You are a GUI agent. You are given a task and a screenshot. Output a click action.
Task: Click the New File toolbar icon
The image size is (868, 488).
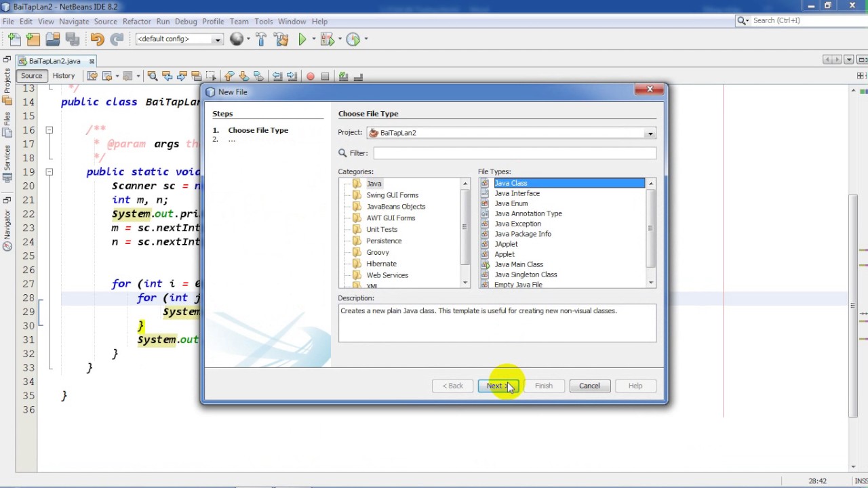[x=14, y=39]
